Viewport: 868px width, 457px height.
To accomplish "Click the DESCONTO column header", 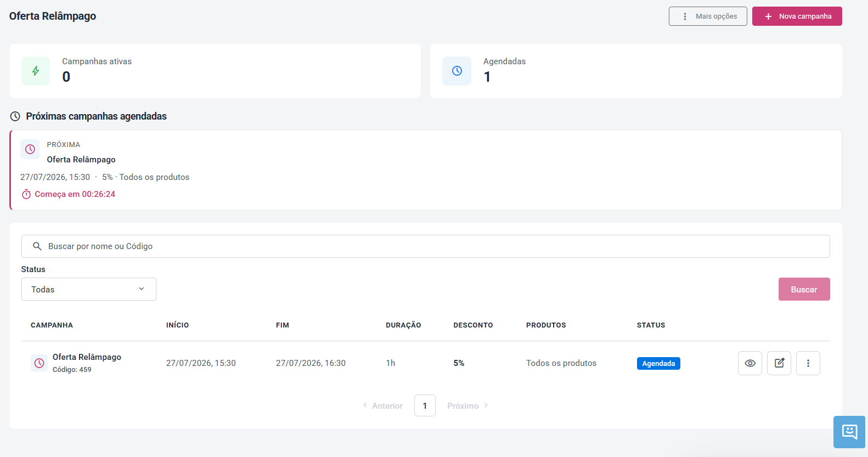I will [473, 325].
